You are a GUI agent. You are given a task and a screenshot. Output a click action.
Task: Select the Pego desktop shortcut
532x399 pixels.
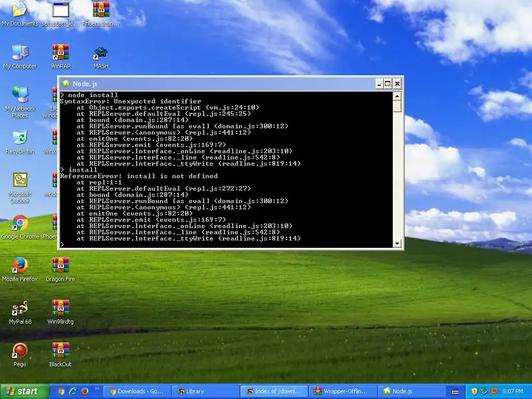tap(20, 355)
